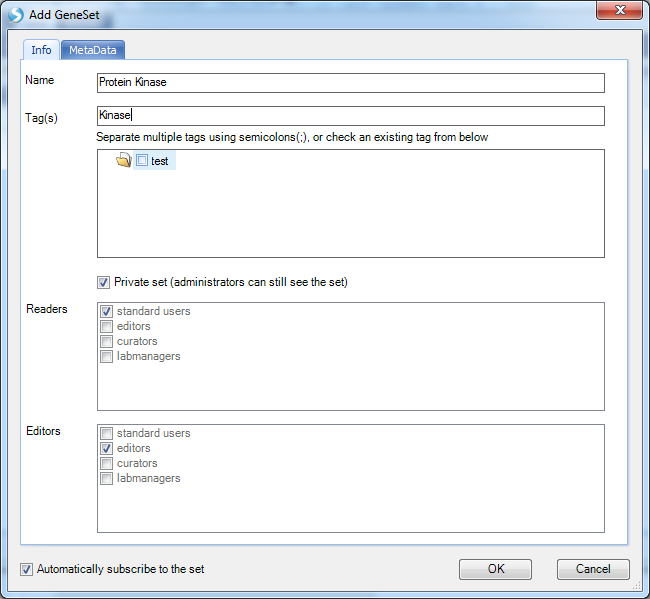Click the Name input field

(351, 82)
